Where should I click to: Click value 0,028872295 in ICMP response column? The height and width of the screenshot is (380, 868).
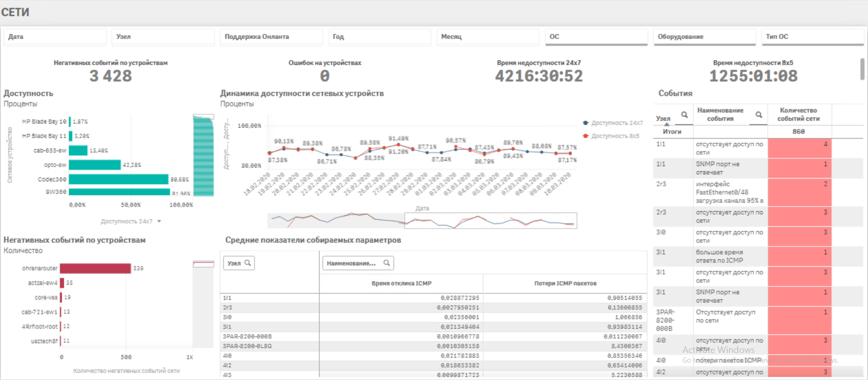click(460, 298)
